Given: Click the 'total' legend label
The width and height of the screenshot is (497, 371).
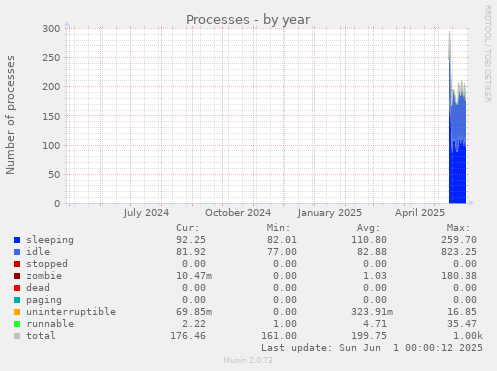Looking at the screenshot, I should (41, 336).
